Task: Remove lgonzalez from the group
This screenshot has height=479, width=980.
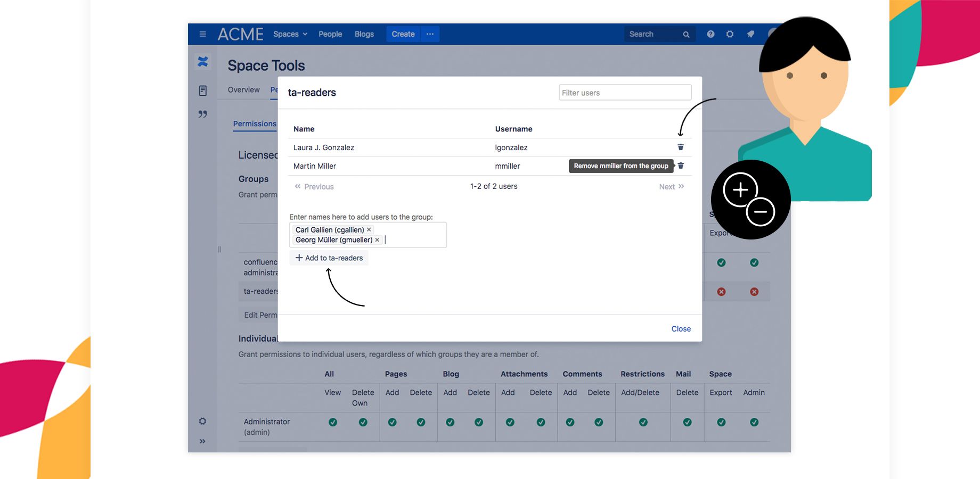Action: [x=681, y=147]
